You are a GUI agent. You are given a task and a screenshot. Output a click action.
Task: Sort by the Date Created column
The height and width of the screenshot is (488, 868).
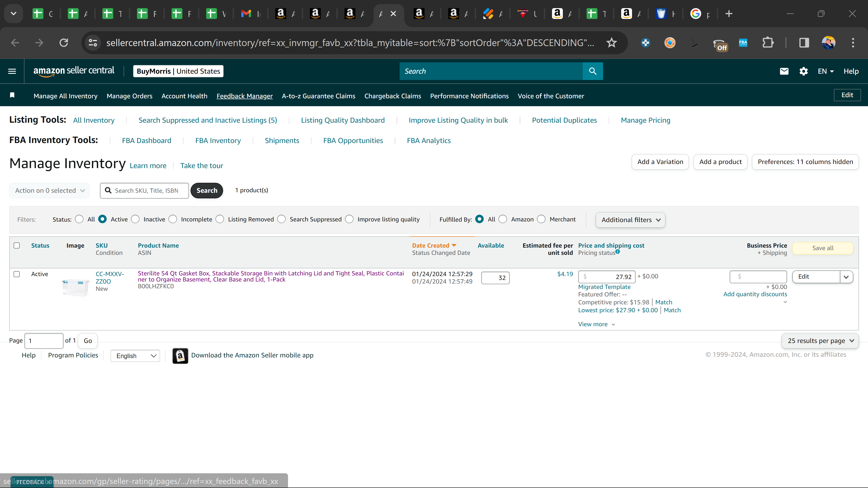click(434, 246)
